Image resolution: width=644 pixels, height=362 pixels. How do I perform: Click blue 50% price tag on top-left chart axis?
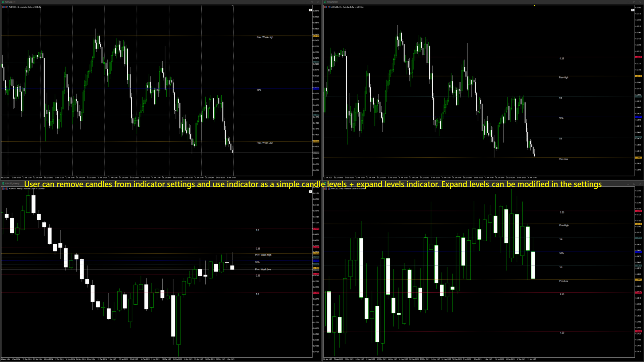(x=316, y=88)
